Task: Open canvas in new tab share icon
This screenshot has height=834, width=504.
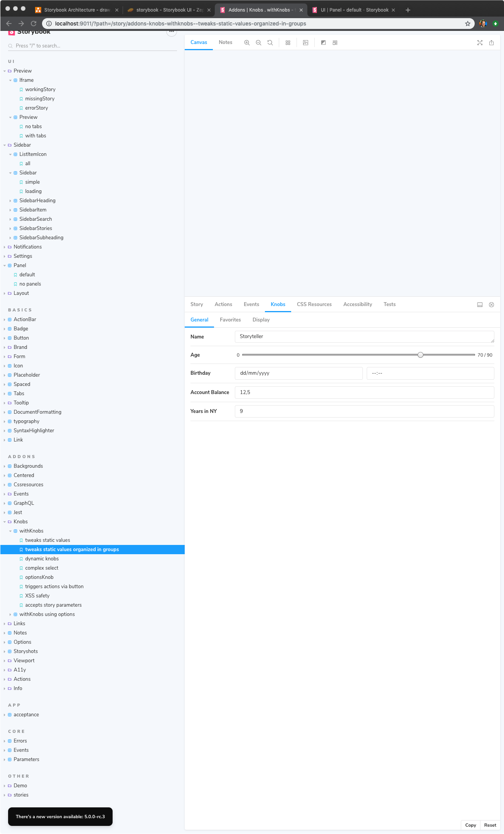Action: [491, 42]
